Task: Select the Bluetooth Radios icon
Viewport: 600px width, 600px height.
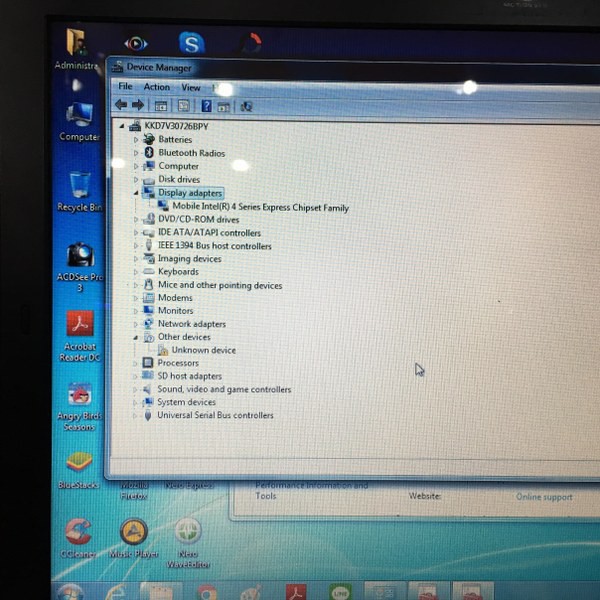Action: click(149, 153)
